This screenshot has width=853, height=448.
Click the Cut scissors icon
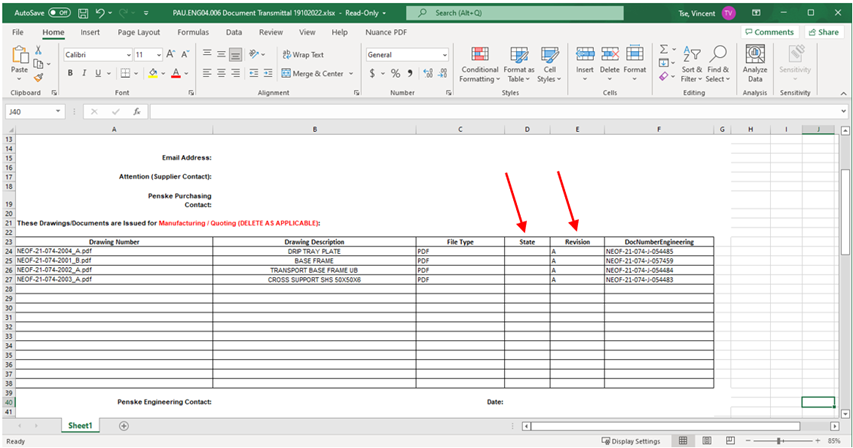click(x=38, y=50)
